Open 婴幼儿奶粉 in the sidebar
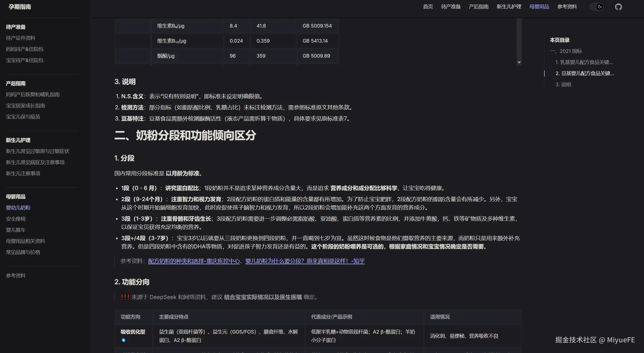Screen dimensions: 644x353 tap(18, 208)
